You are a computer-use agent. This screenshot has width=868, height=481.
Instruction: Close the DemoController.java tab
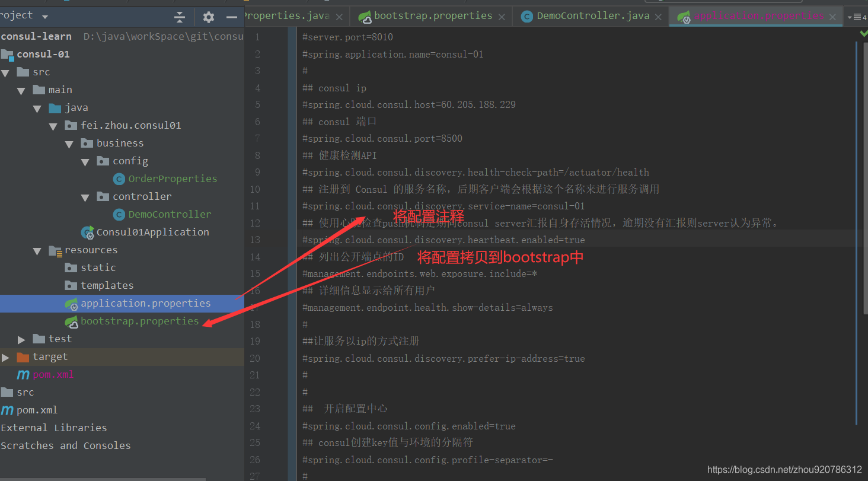coord(659,17)
